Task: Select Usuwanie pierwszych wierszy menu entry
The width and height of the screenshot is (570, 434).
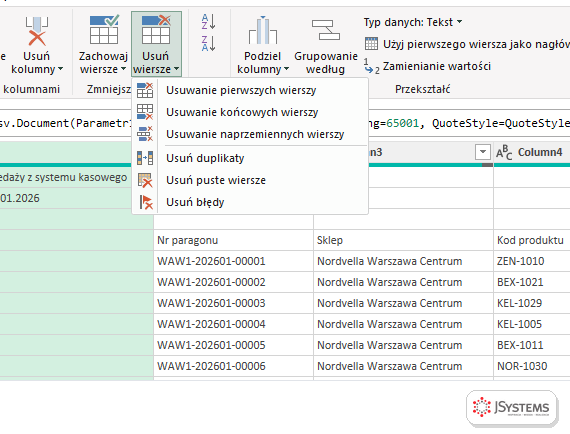Action: click(x=250, y=90)
